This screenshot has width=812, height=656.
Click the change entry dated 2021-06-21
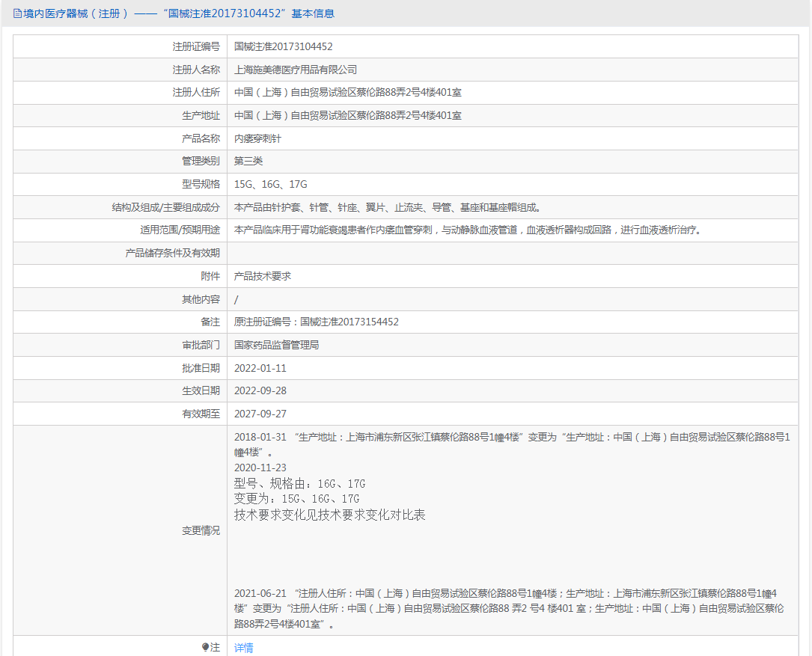tap(509, 609)
